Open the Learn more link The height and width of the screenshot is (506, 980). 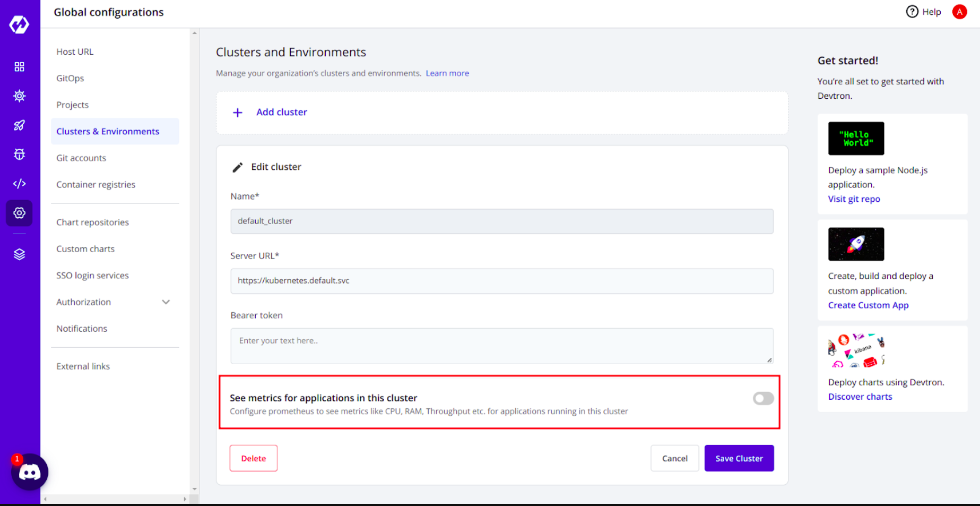click(447, 73)
